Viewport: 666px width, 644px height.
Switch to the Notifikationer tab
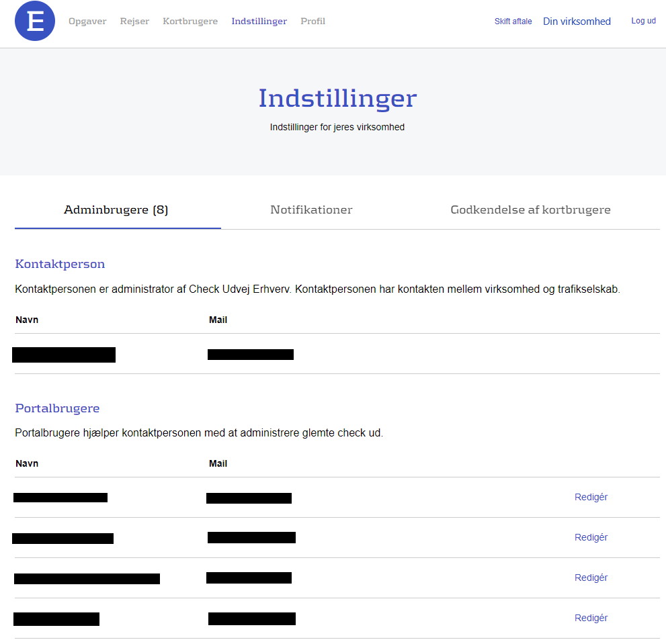[x=311, y=210]
